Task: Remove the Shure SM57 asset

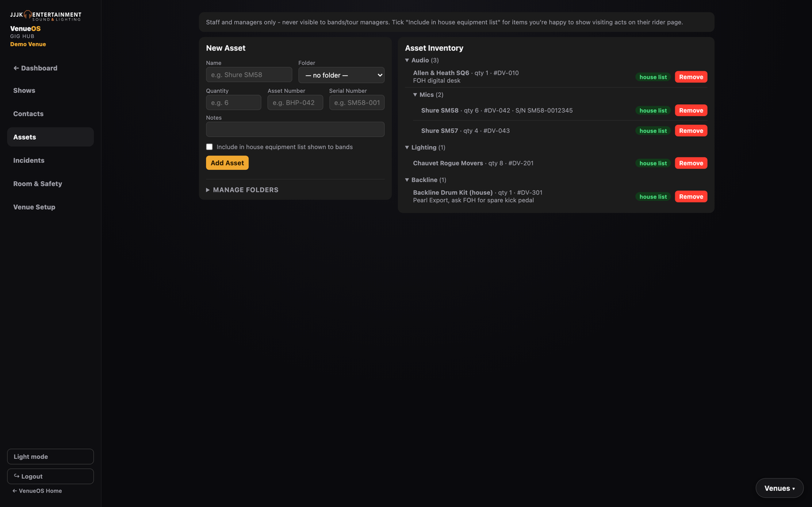Action: (691, 130)
